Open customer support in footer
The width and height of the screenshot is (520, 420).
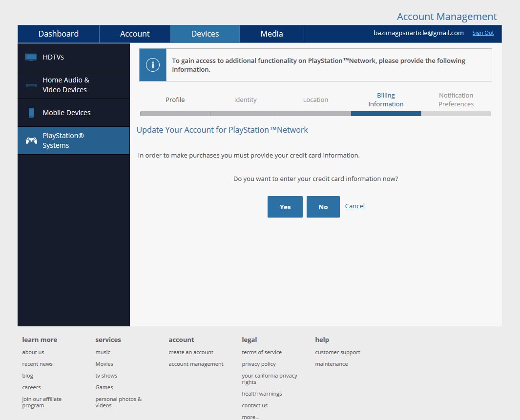tap(337, 352)
